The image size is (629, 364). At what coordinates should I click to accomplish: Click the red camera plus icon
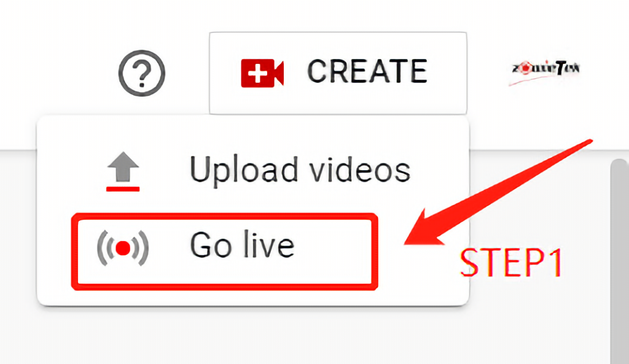[x=262, y=73]
